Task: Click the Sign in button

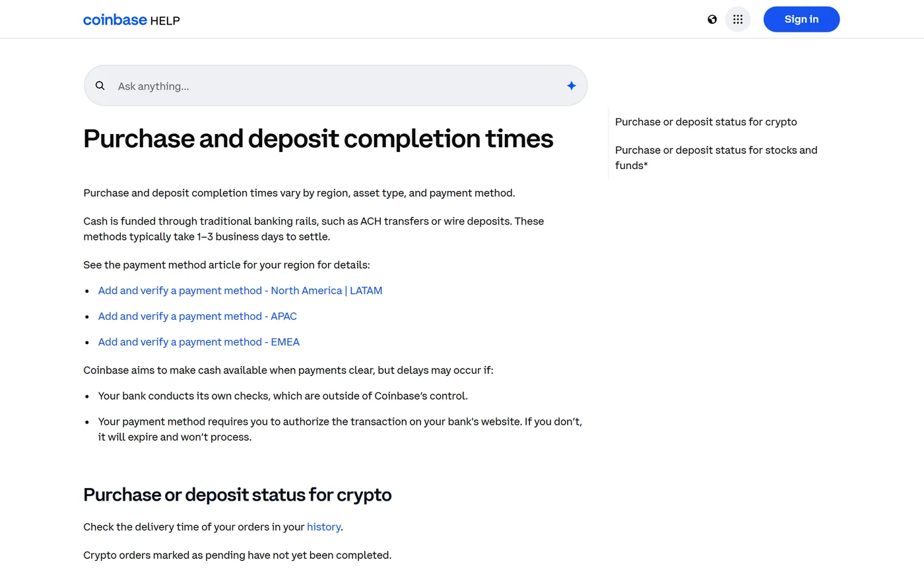Action: [801, 19]
